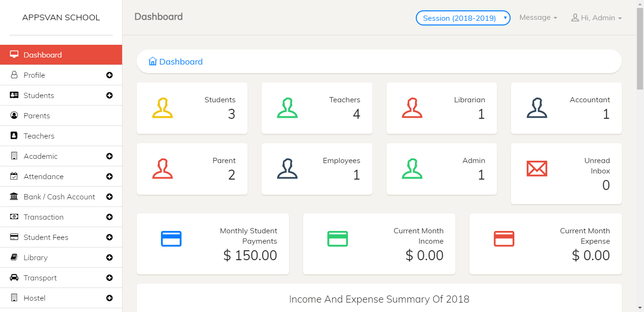Screen dimensions: 644x312
Task: Click the yellow Students card icon
Action: (x=163, y=108)
